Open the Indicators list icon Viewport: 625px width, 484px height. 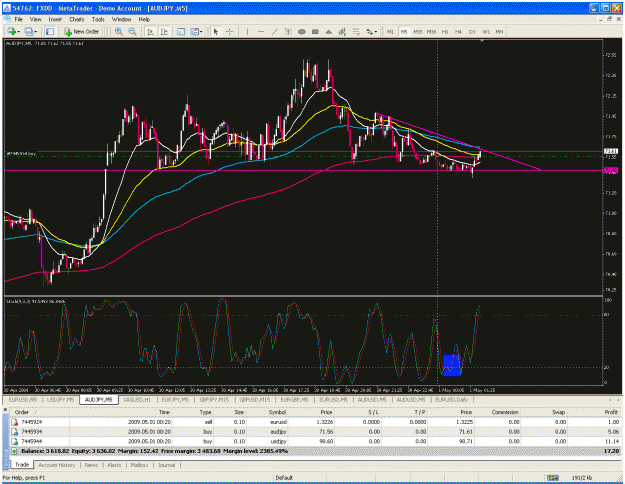tap(181, 31)
